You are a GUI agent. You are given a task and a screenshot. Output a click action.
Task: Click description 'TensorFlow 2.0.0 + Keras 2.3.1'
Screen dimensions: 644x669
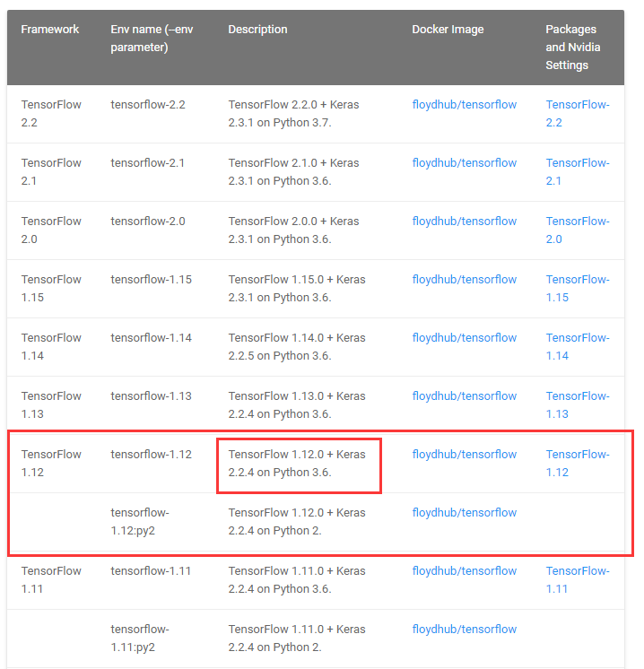[293, 230]
